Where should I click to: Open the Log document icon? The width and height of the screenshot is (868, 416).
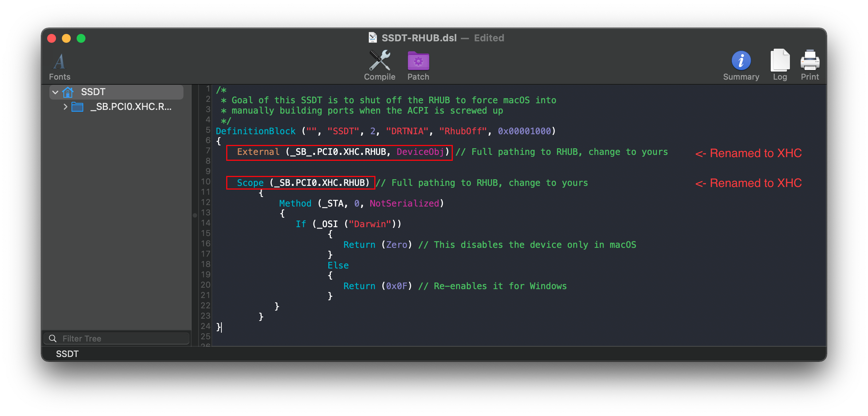[780, 61]
